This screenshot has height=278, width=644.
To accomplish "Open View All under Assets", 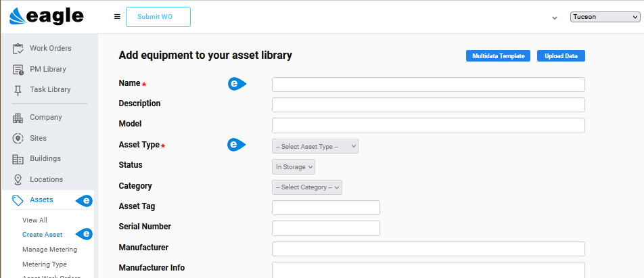I will pyautogui.click(x=34, y=220).
